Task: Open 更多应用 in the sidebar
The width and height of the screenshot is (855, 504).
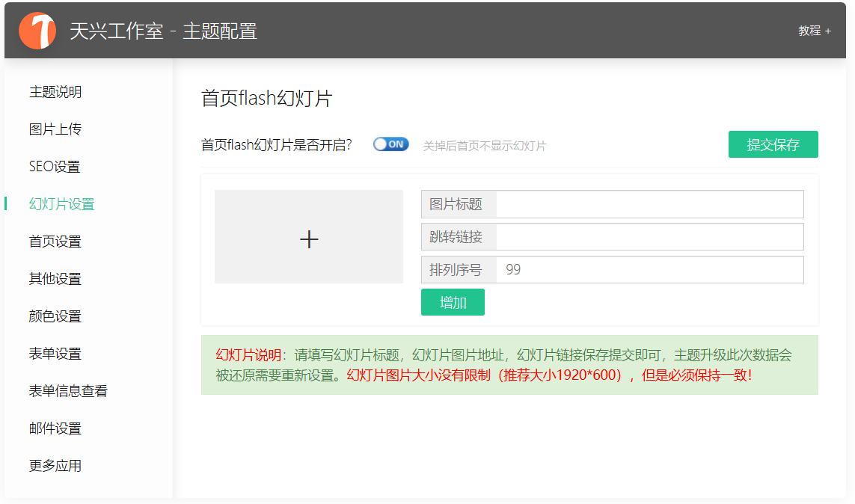Action: click(55, 466)
